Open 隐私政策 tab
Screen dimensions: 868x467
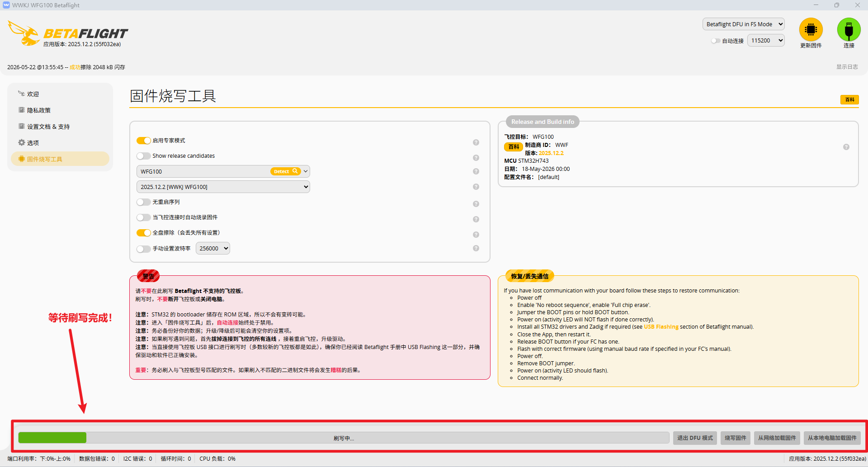pos(60,110)
